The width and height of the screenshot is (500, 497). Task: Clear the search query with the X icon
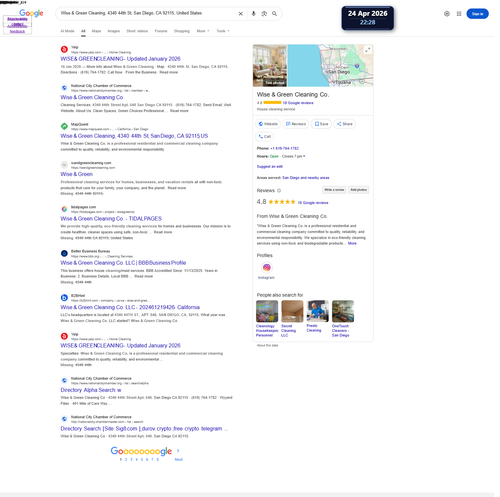240,14
